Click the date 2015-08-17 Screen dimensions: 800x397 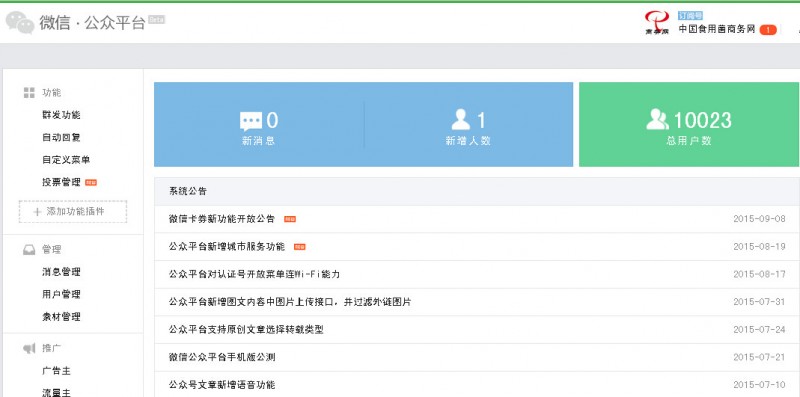[759, 275]
